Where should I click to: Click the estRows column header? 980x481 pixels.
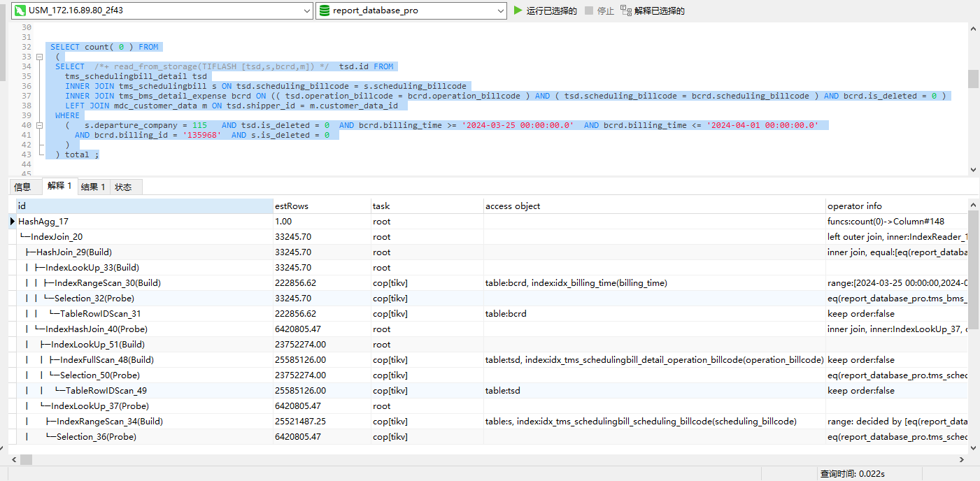[322, 206]
